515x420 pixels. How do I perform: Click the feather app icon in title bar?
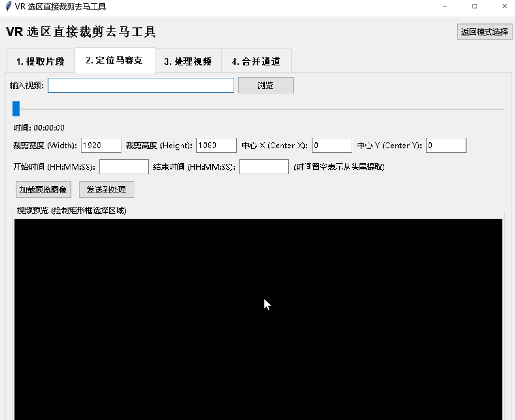coord(8,6)
